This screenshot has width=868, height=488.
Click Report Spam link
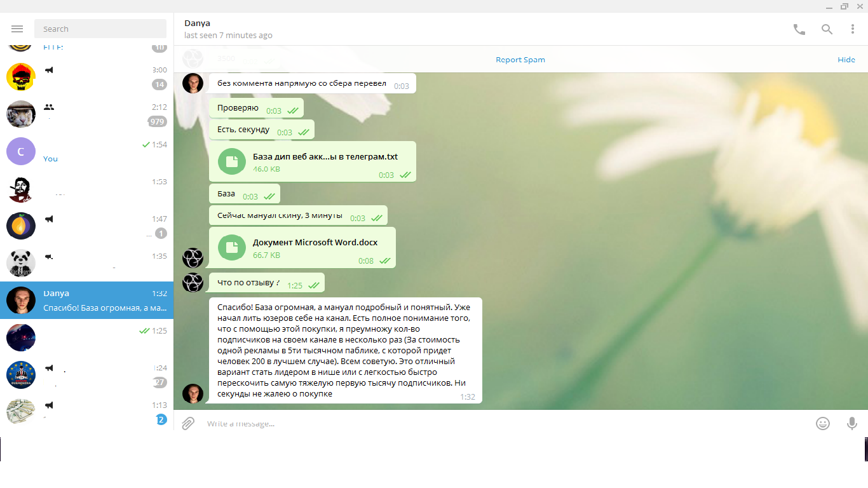(520, 60)
